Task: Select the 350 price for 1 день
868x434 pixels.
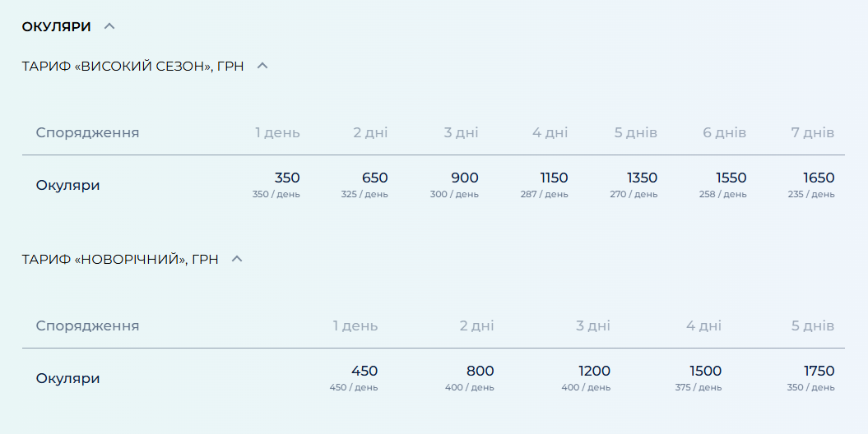Action: 287,178
